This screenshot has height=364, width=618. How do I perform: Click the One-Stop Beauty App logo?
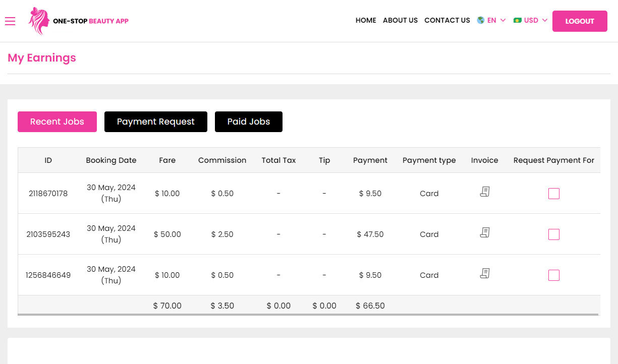point(78,21)
